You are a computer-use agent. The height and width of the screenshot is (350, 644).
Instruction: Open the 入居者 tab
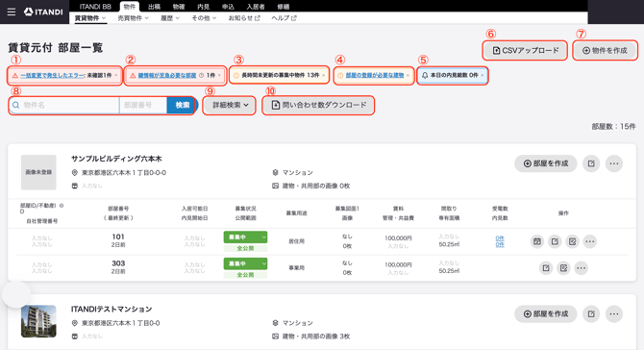[x=256, y=7]
